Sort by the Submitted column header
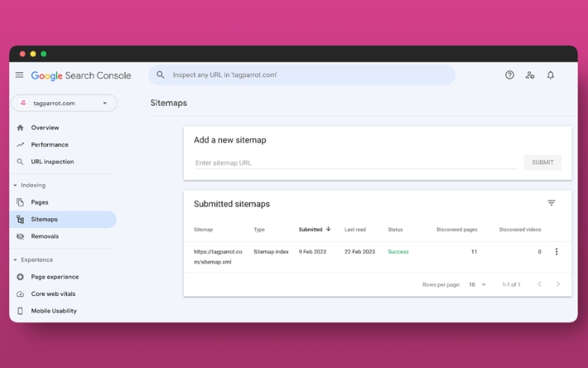588x368 pixels. click(x=310, y=230)
